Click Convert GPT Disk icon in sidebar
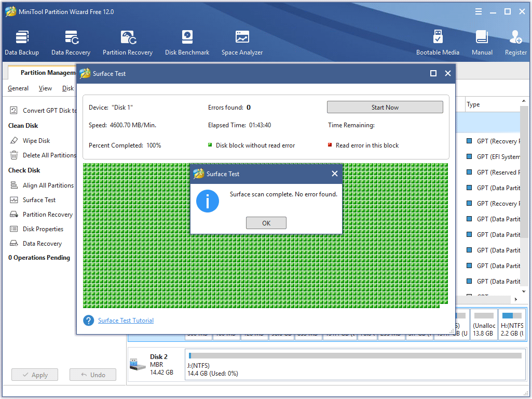 13,110
